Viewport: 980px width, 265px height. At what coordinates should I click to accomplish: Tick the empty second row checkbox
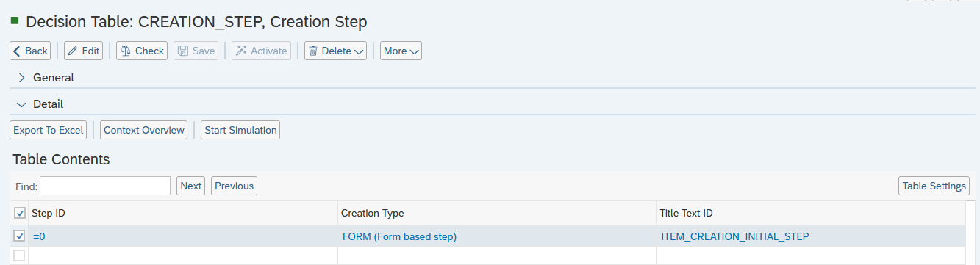[20, 255]
